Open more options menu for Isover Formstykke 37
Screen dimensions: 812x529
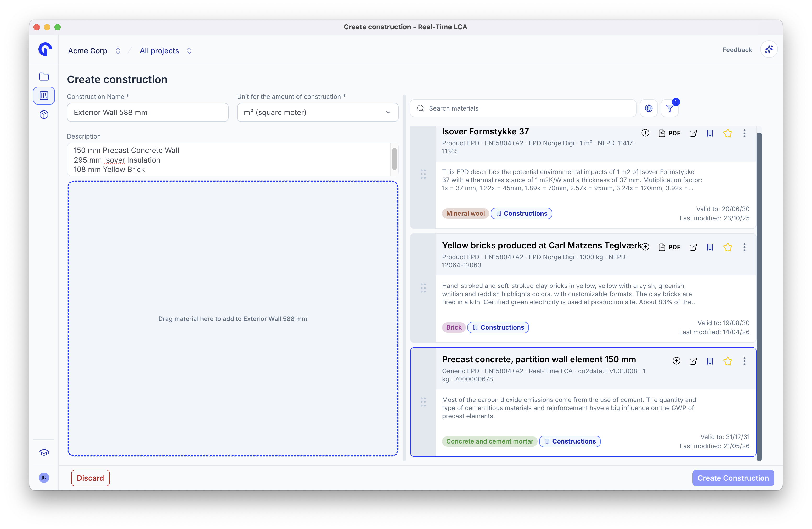744,133
